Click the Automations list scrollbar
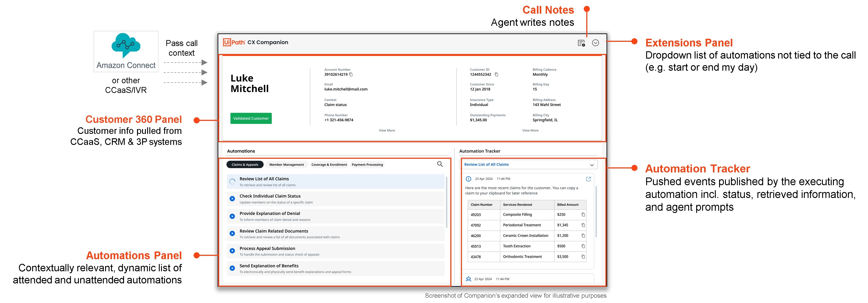The height and width of the screenshot is (303, 868). [447, 202]
